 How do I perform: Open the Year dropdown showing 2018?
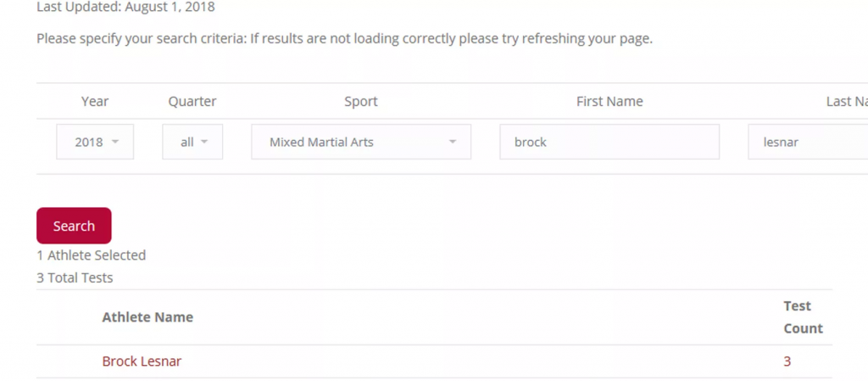coord(95,143)
